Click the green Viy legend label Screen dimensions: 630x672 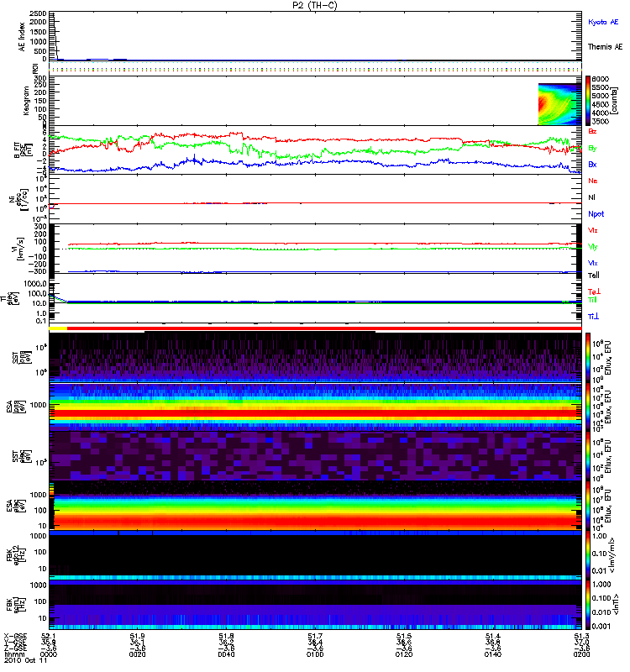point(592,247)
